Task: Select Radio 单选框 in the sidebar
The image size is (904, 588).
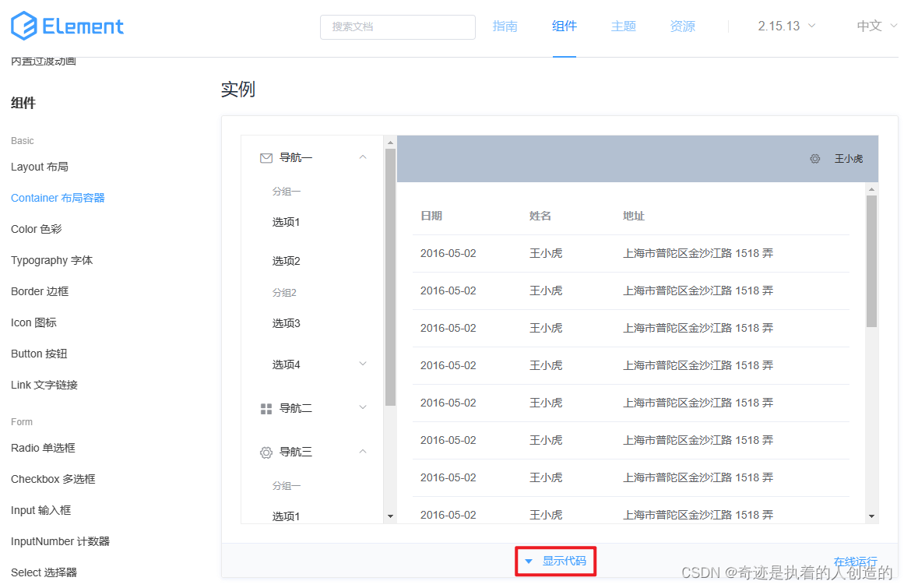Action: [x=43, y=448]
